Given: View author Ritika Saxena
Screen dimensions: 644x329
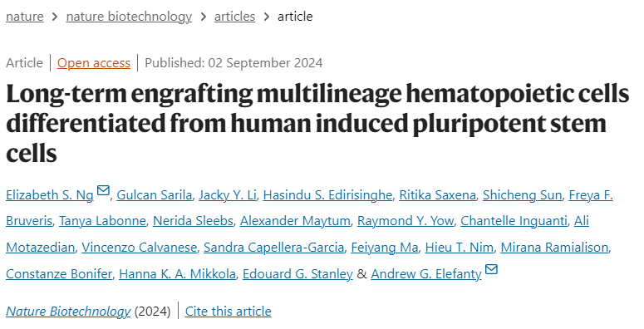Looking at the screenshot, I should [x=437, y=194].
